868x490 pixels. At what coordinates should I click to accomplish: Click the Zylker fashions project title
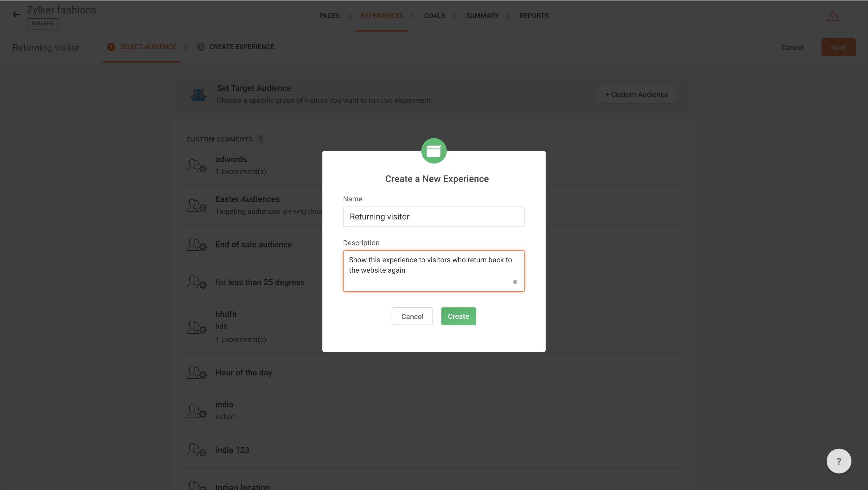coord(62,10)
